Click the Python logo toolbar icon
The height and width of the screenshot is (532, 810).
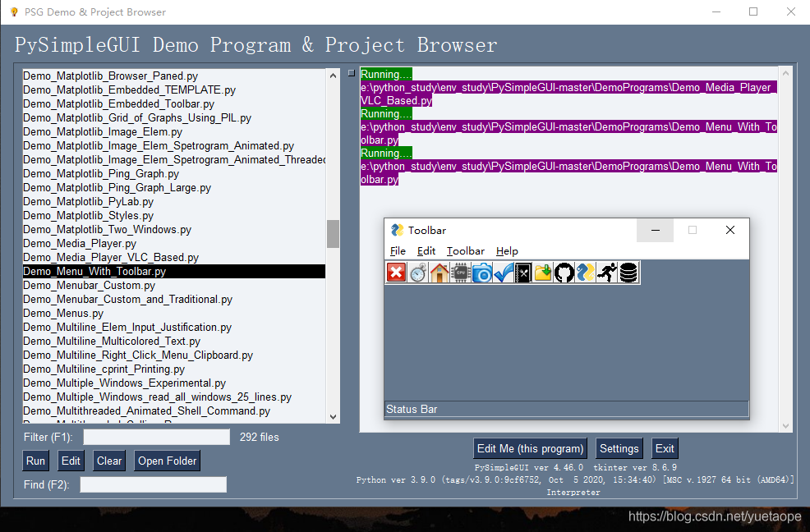point(585,273)
